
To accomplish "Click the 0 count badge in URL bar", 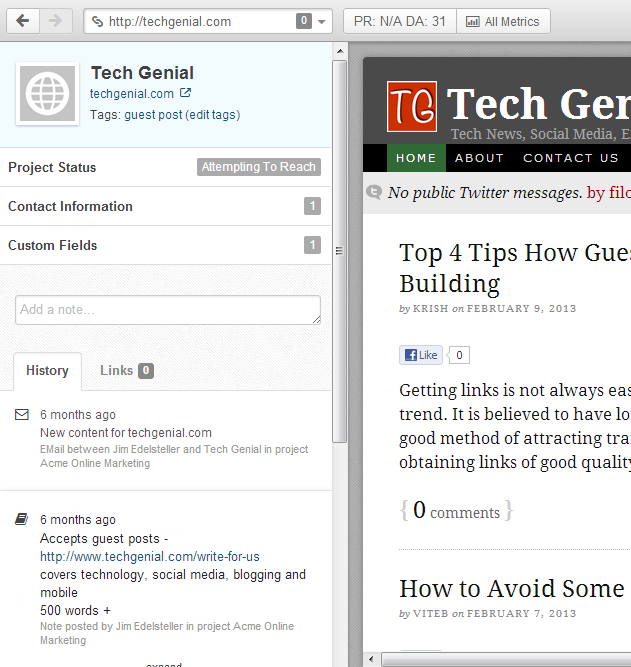I will [304, 21].
